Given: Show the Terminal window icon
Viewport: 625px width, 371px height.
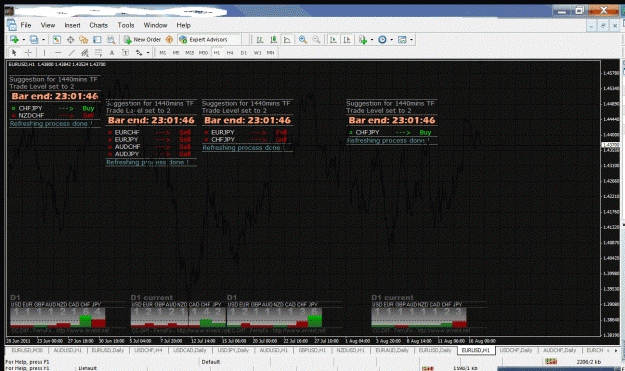Looking at the screenshot, I should point(97,39).
